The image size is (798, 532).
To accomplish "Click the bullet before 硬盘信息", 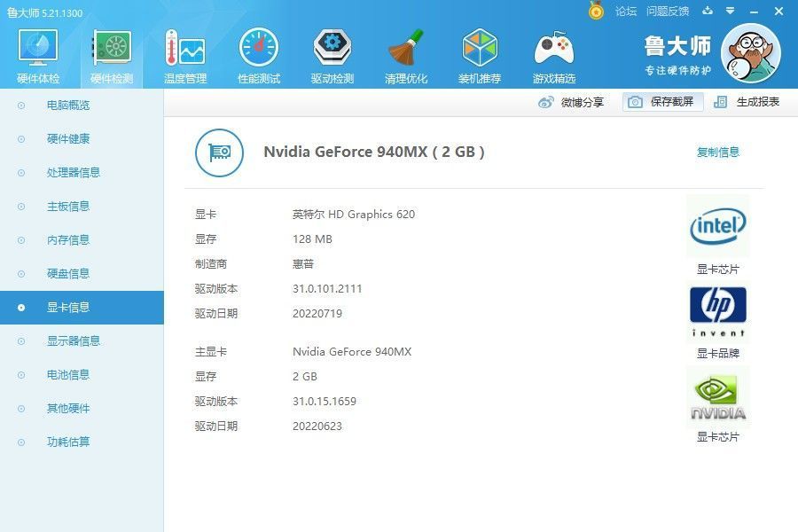I will (x=21, y=274).
